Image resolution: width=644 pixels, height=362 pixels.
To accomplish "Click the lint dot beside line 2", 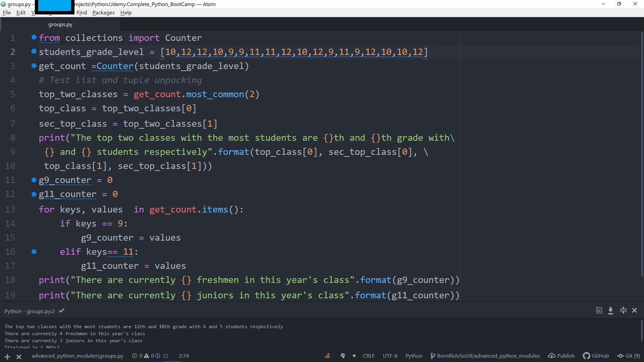I will click(34, 51).
